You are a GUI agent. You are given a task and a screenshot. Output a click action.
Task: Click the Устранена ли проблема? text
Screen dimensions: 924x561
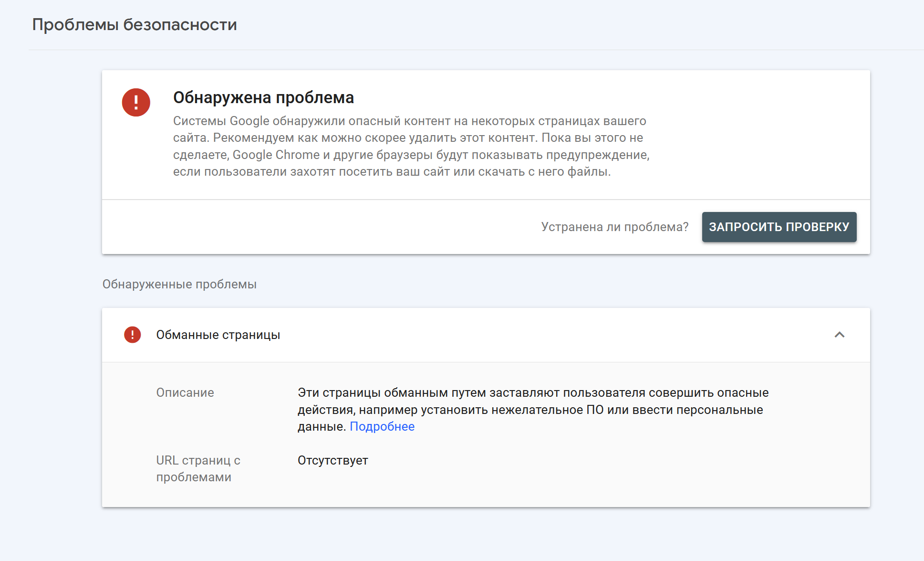click(615, 227)
